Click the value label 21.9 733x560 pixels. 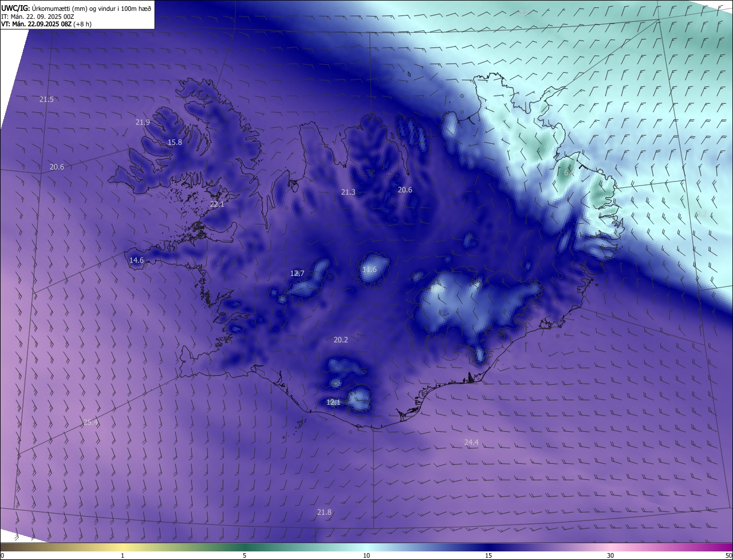143,123
